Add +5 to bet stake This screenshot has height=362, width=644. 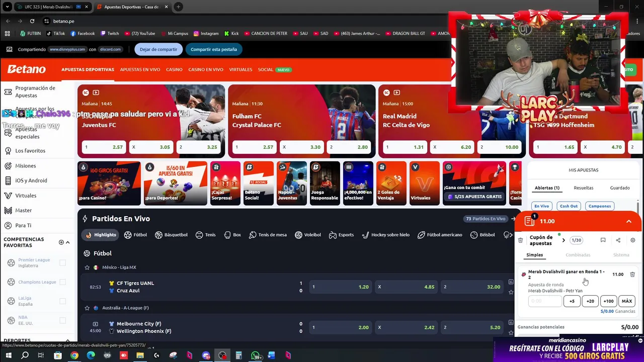pos(572,301)
